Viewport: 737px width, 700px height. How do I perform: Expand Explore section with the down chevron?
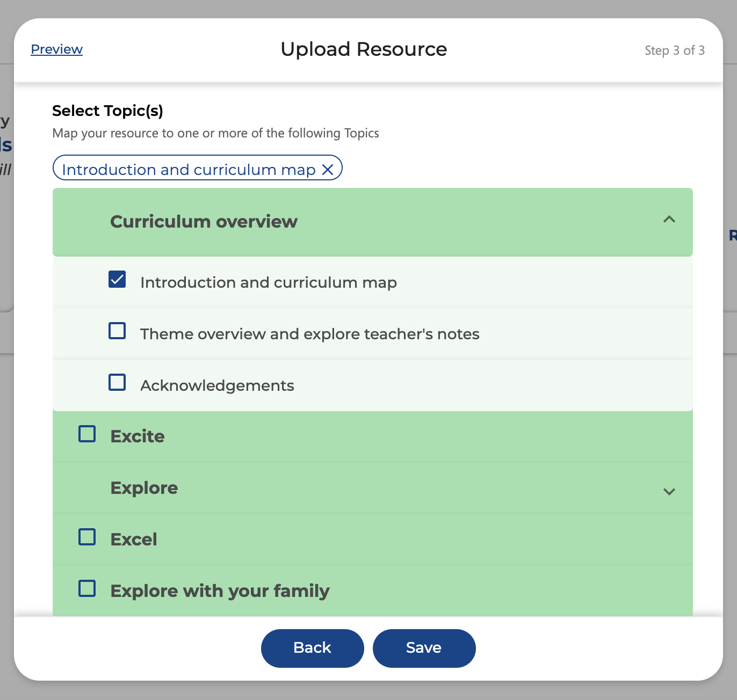pos(669,491)
